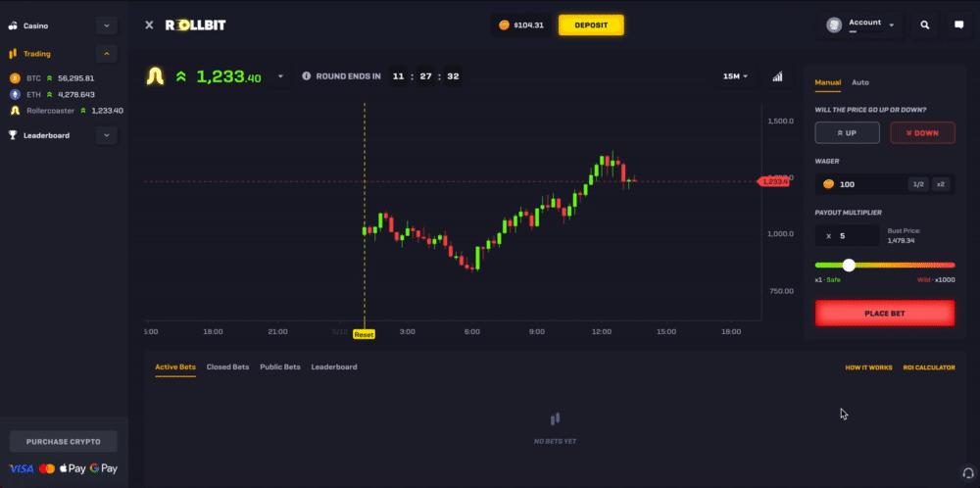Click the $104.31 balance amount
This screenshot has height=488, width=980.
pyautogui.click(x=529, y=25)
